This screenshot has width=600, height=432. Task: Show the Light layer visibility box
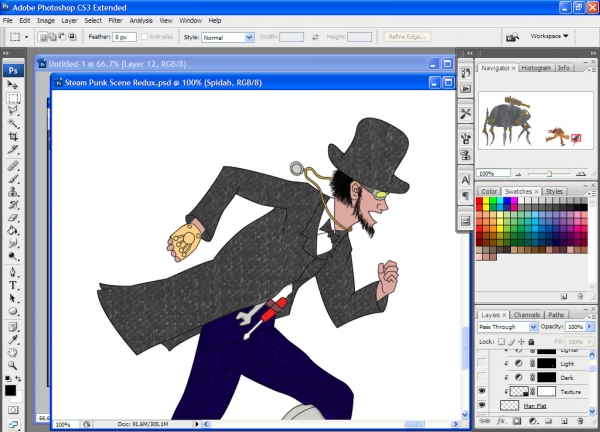click(482, 363)
